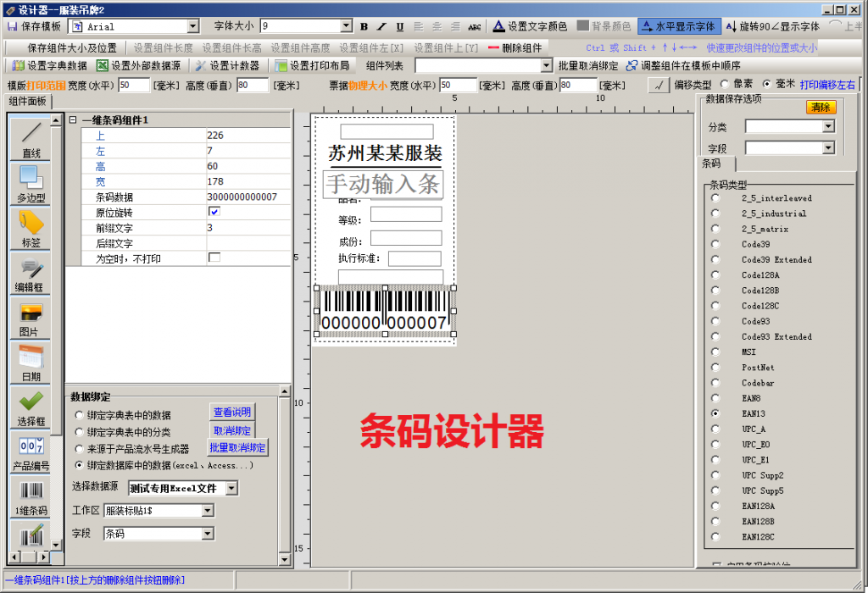Open the 组件面板 tab
Image resolution: width=868 pixels, height=593 pixels.
27,102
